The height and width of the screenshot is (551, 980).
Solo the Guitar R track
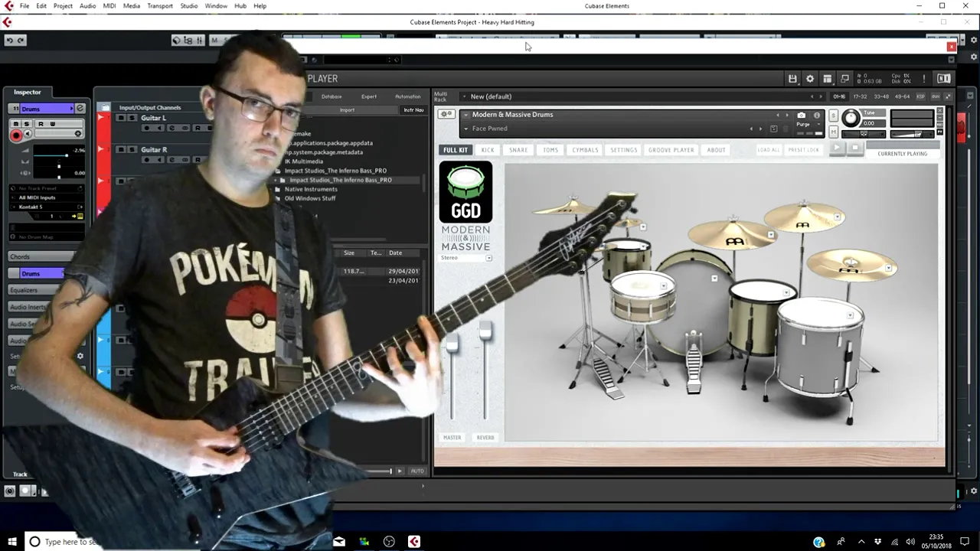132,150
